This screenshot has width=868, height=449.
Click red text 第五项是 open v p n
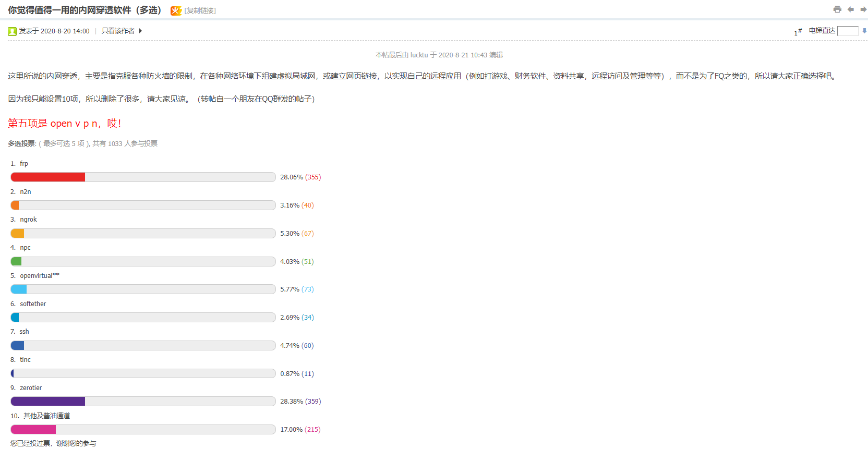65,124
